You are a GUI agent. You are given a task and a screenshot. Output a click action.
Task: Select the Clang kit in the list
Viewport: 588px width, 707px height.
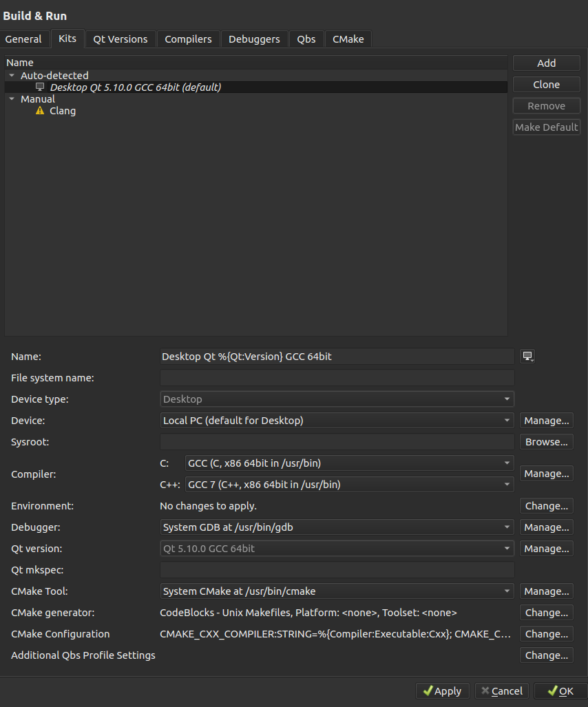[63, 111]
